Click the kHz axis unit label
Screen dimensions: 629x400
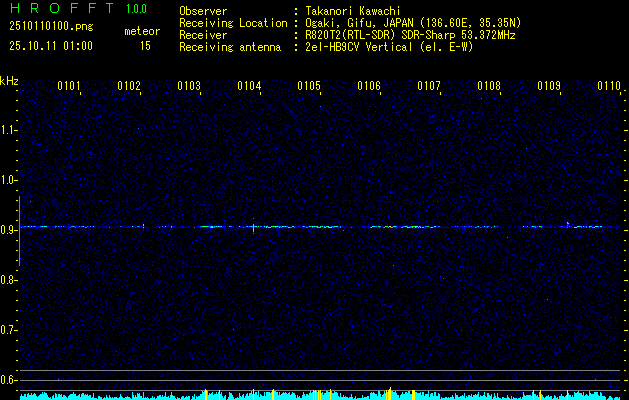click(x=9, y=81)
